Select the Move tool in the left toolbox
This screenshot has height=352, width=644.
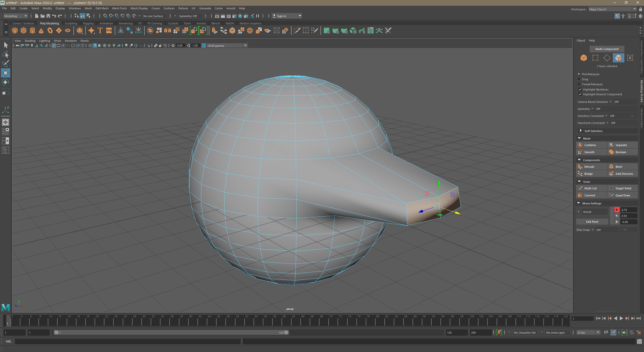(x=6, y=73)
